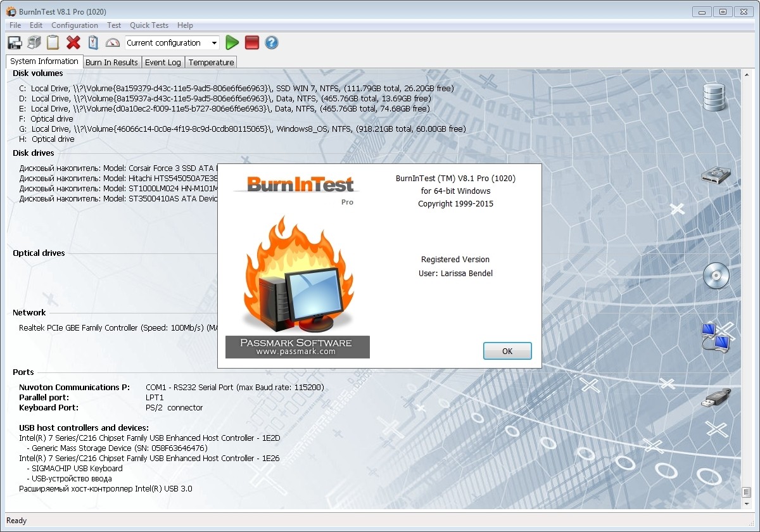Stop tests with red square button
Screen dimensions: 760x532
[252, 42]
